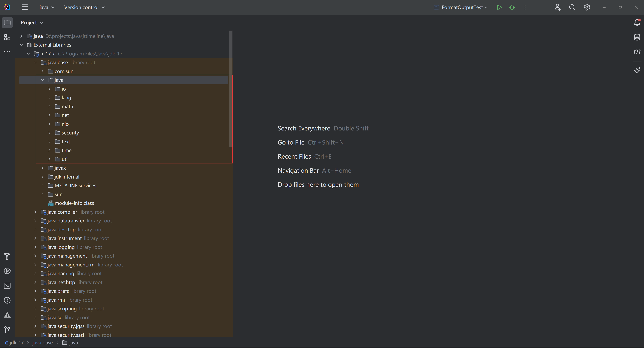Open the main hamburger menu
Viewport: 644px width, 348px height.
pos(24,7)
